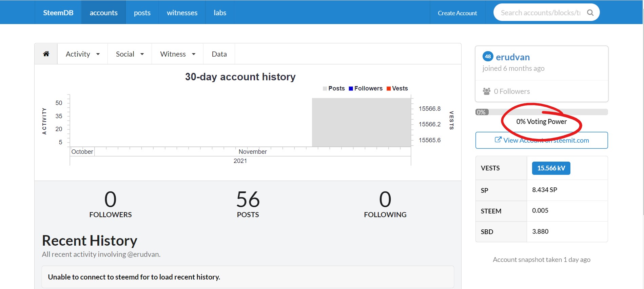The height and width of the screenshot is (289, 644).
Task: Open the labs navigation tab
Action: (x=220, y=13)
